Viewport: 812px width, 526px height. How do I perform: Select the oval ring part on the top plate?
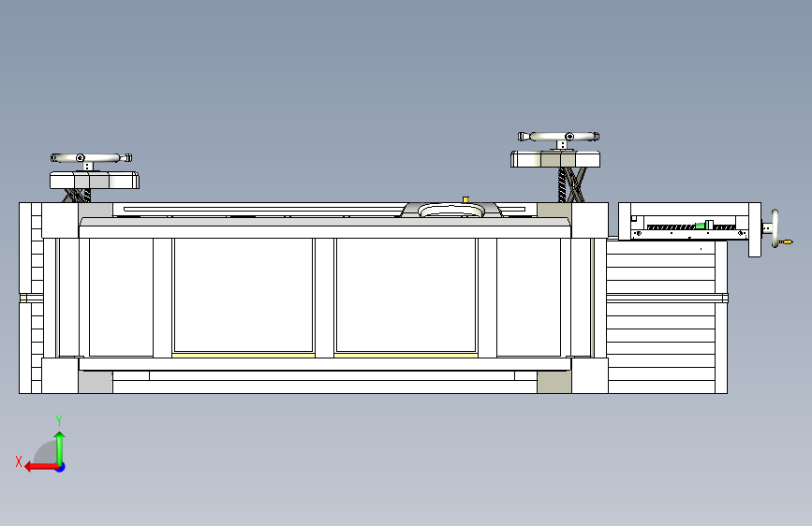pyautogui.click(x=451, y=211)
